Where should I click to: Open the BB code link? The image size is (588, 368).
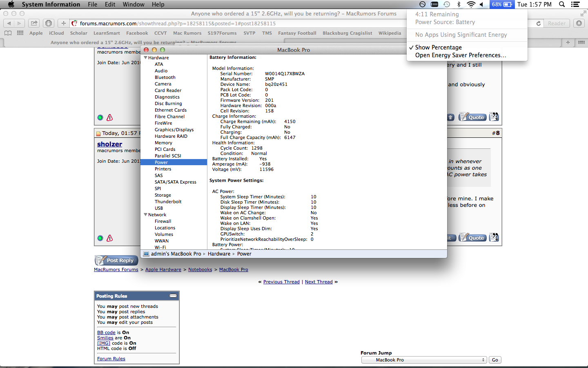106,332
